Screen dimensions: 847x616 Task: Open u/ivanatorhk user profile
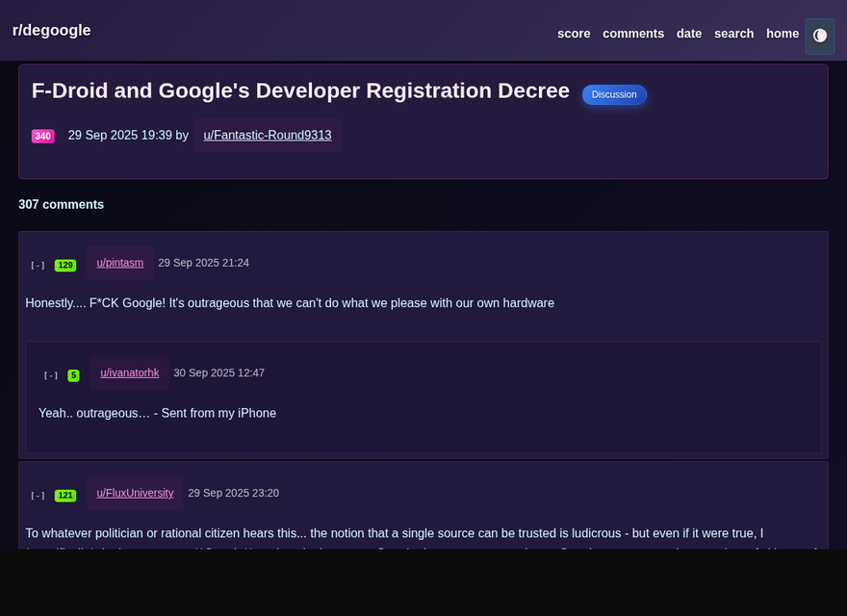(x=130, y=372)
